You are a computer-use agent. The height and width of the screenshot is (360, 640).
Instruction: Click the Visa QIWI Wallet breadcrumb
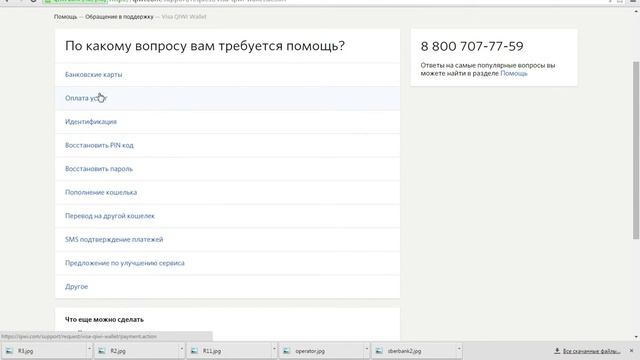(x=184, y=17)
